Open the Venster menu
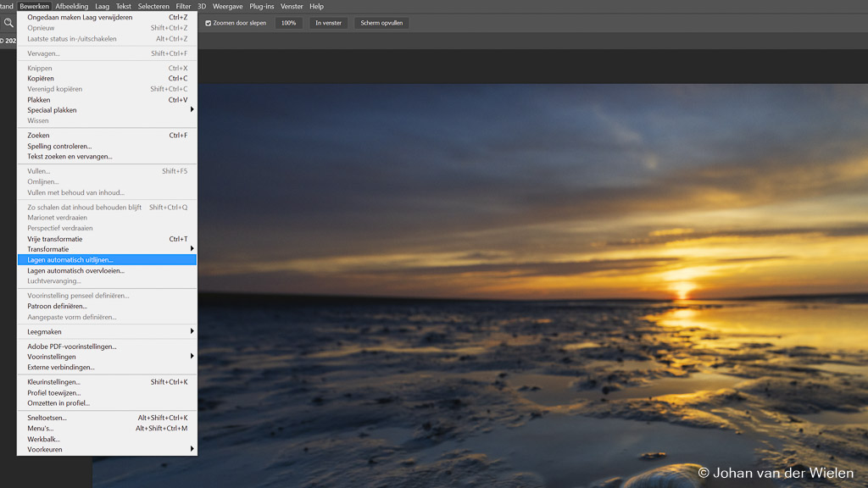Screen dimensions: 868x488 click(x=292, y=6)
